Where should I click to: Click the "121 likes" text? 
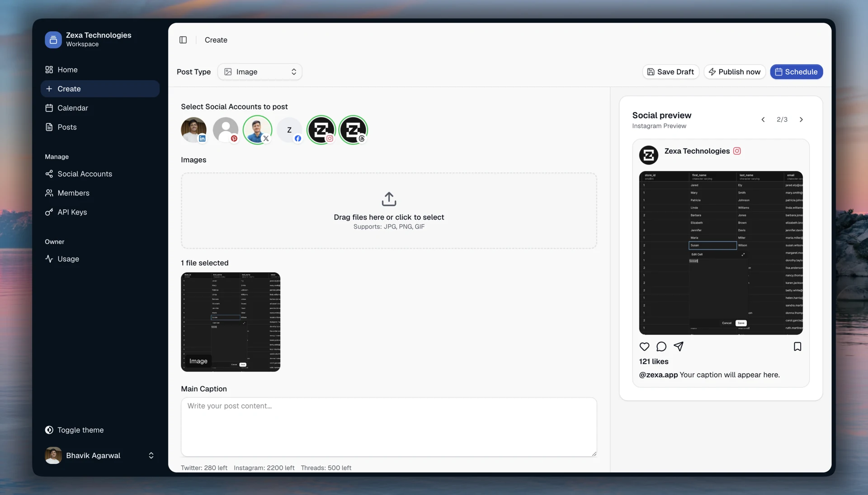[654, 362]
